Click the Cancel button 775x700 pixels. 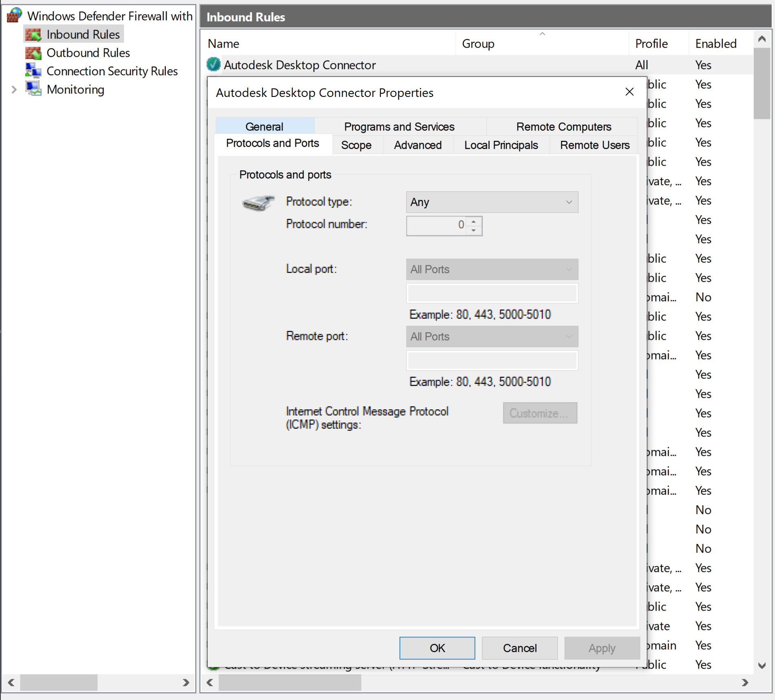[520, 648]
